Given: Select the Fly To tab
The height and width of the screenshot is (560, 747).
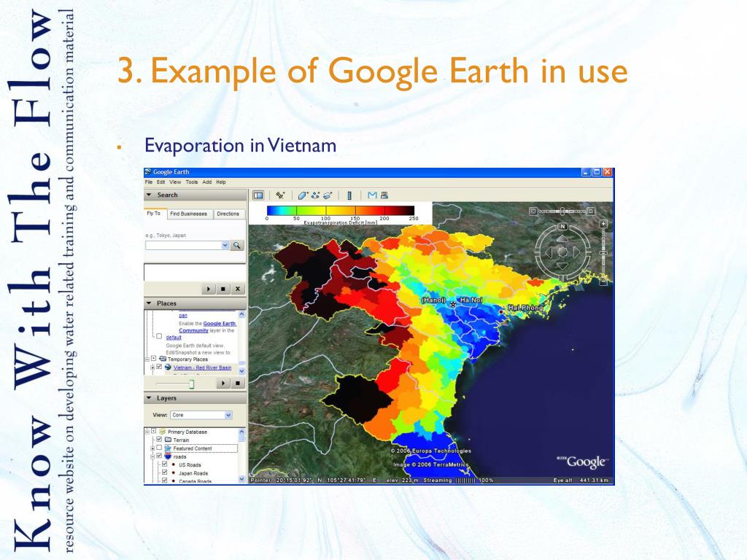Looking at the screenshot, I should (154, 214).
